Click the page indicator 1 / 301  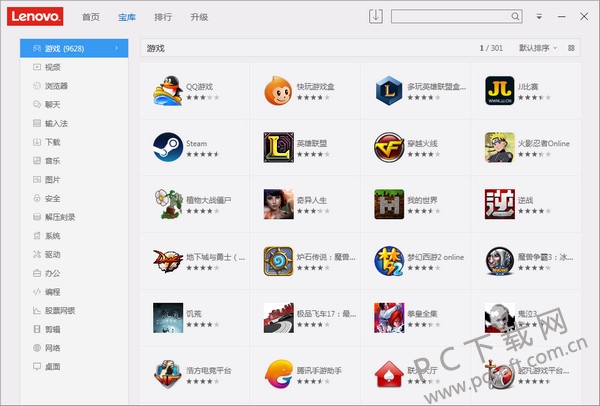[491, 48]
